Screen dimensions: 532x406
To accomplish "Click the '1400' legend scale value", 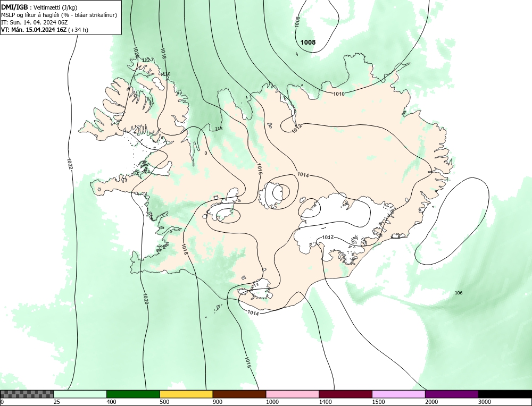I will tap(326, 402).
